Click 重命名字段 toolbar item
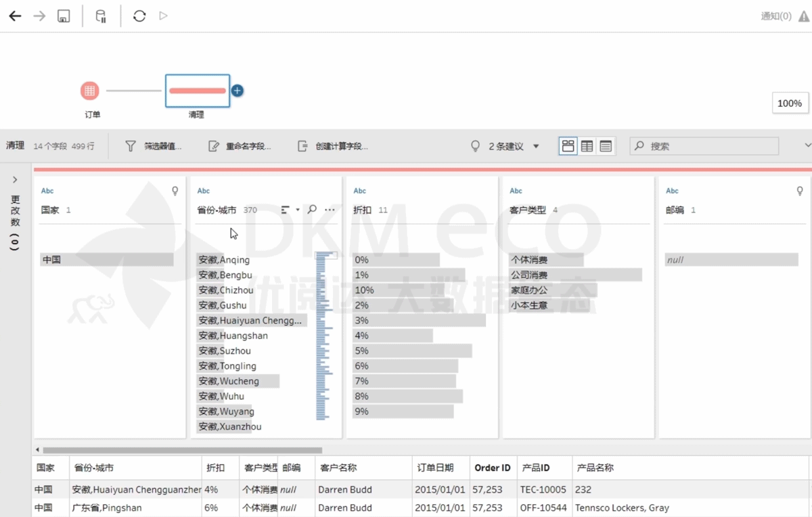 tap(240, 146)
